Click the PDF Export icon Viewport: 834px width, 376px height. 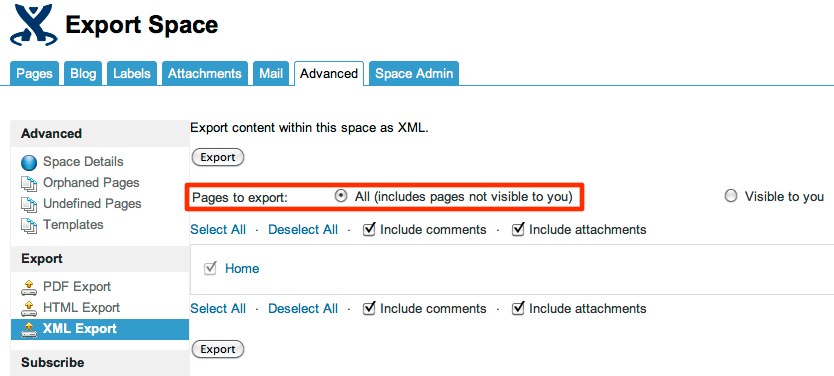pos(29,287)
